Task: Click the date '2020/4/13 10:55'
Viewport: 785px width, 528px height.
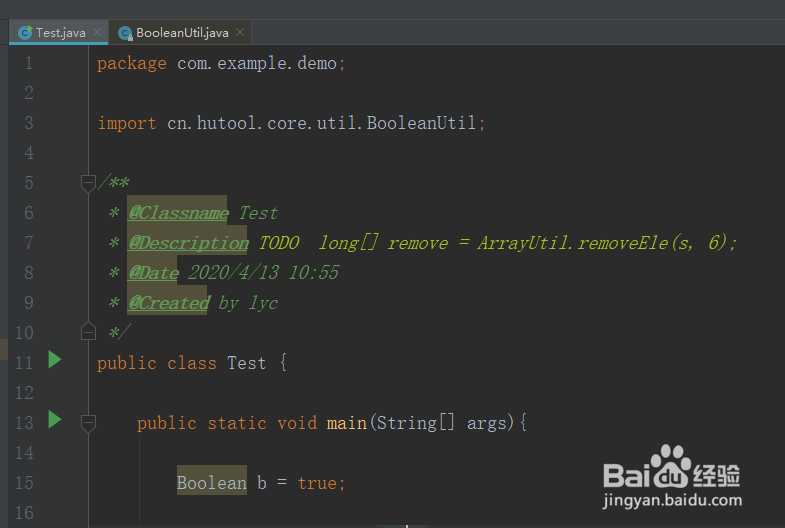Action: 263,273
